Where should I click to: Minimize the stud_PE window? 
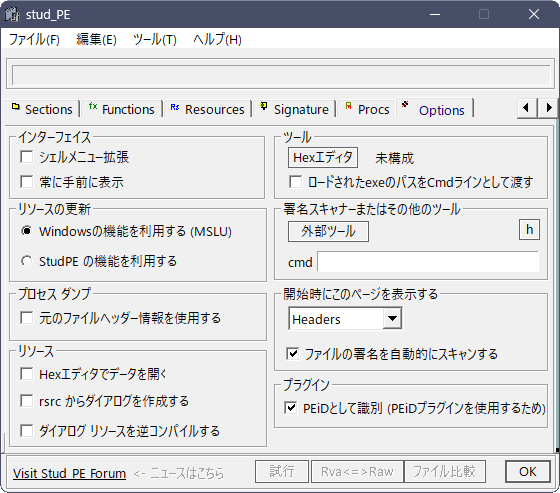[x=435, y=14]
